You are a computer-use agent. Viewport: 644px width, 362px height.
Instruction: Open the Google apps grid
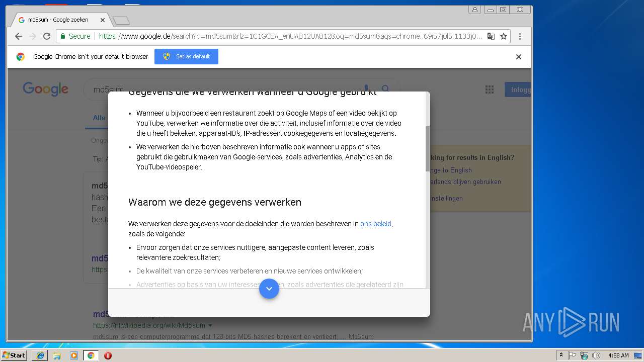(489, 89)
